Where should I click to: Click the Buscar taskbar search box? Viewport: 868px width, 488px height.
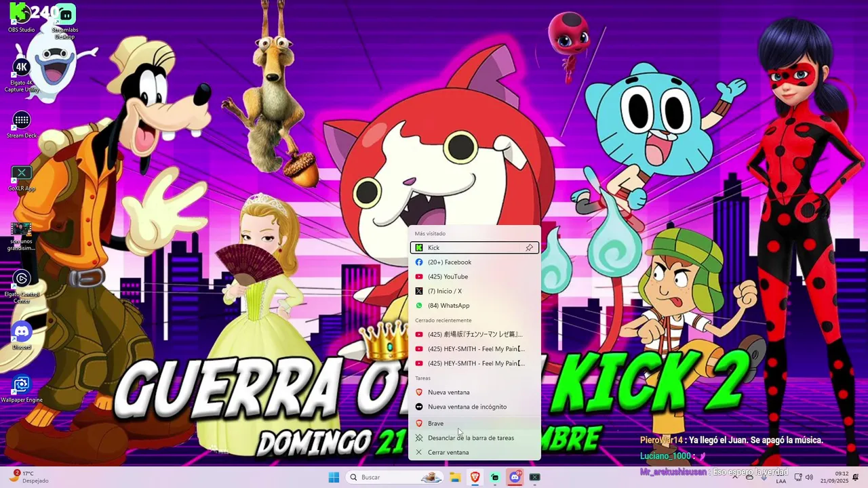tap(395, 477)
